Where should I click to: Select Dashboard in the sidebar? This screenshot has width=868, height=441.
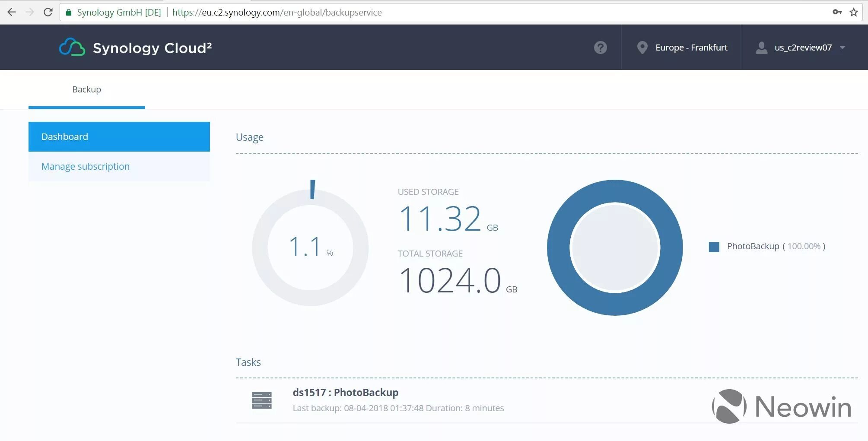tap(119, 136)
